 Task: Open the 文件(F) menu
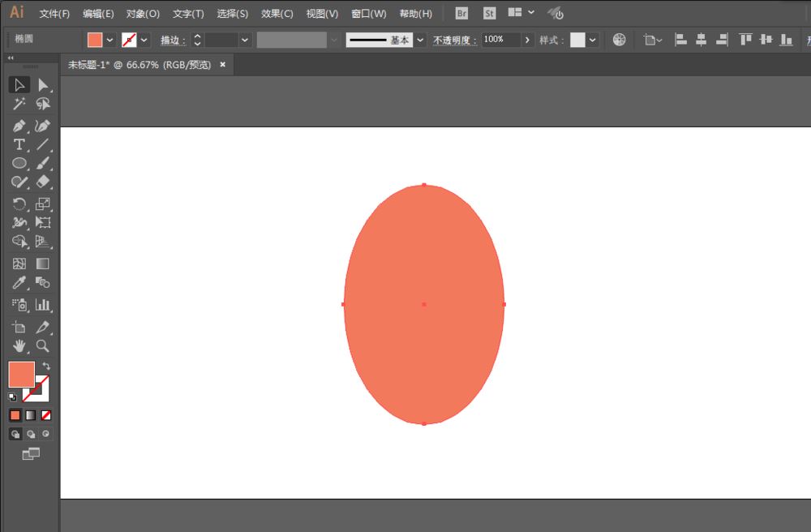point(54,14)
